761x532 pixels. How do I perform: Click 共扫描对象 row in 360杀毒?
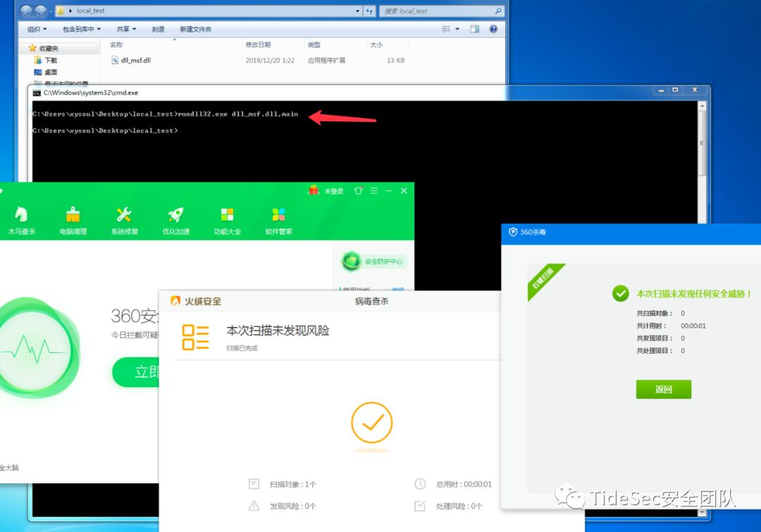(661, 313)
